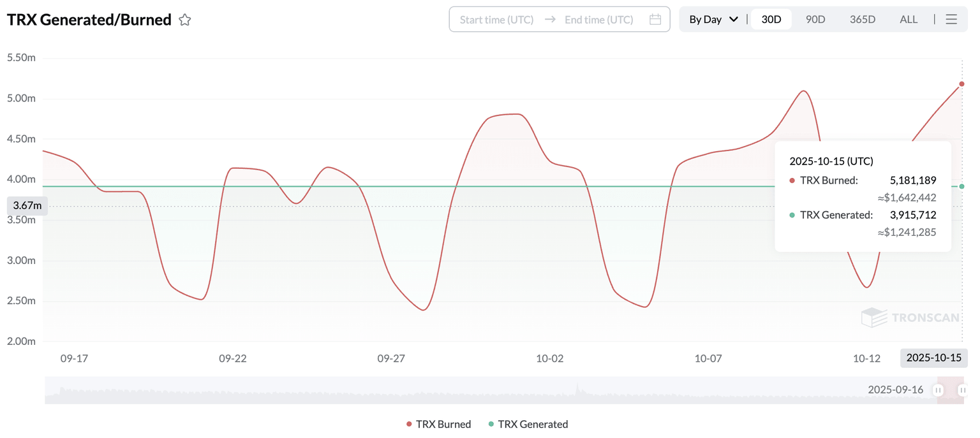Viewport: 980px width, 438px height.
Task: Select the 30D time range tab
Action: click(x=771, y=20)
